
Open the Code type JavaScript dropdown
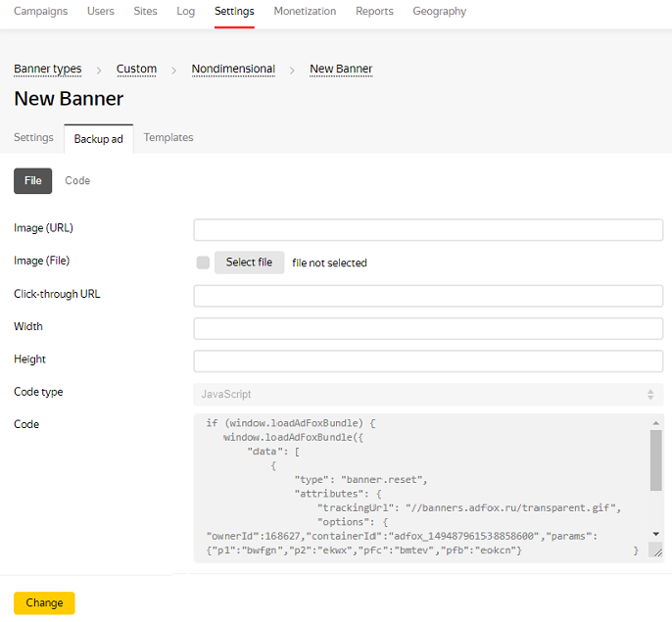pyautogui.click(x=428, y=394)
